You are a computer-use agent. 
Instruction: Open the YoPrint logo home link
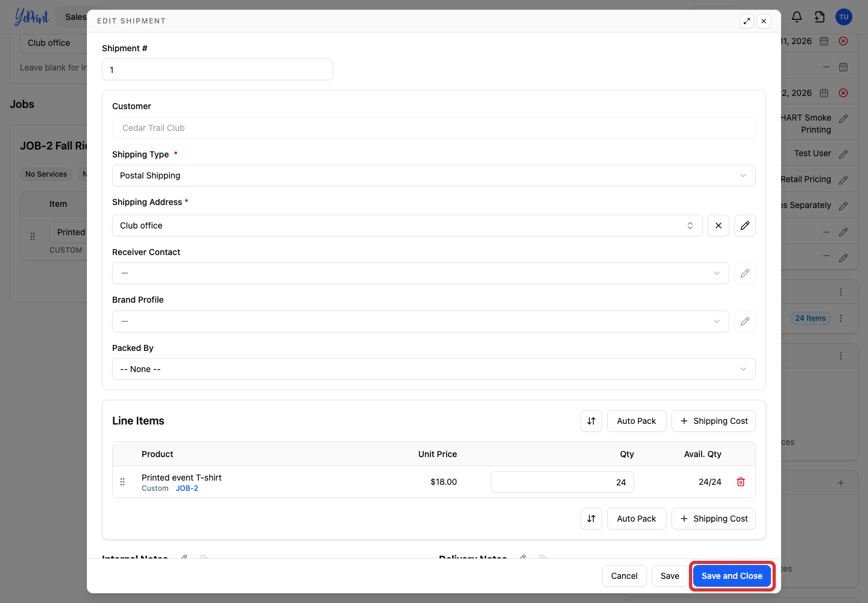point(31,17)
